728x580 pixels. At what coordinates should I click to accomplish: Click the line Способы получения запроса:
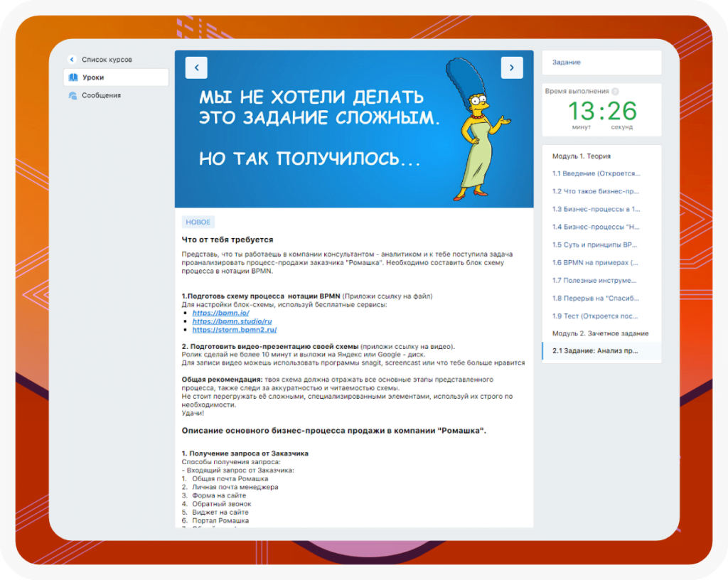coord(231,462)
